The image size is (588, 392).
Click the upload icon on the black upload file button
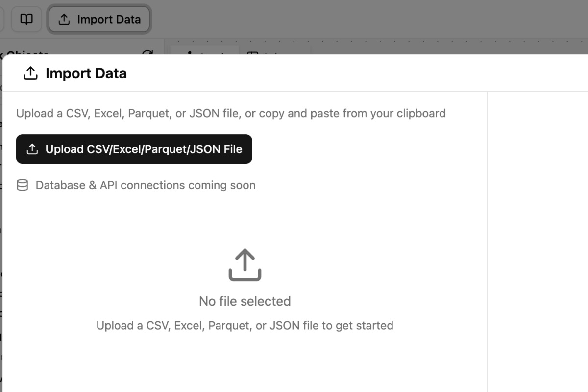tap(32, 148)
